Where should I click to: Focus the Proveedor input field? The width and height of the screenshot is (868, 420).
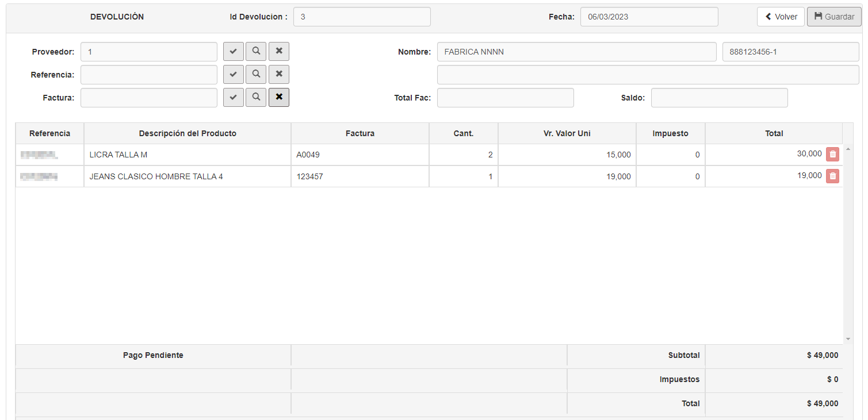149,52
